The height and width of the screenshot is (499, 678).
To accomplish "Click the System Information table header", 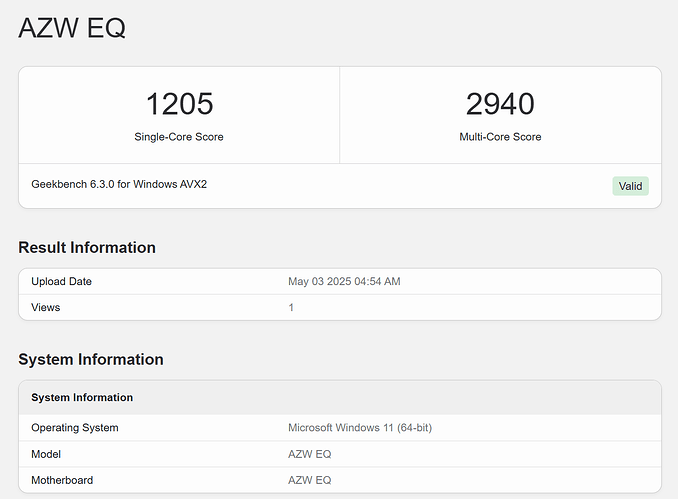I will [x=82, y=397].
